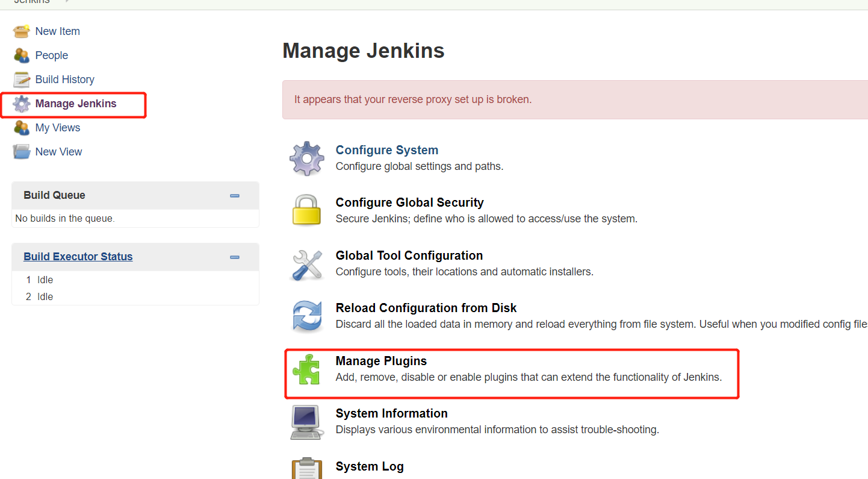Open Configure System via its gear icon
The height and width of the screenshot is (479, 868).
click(x=307, y=158)
